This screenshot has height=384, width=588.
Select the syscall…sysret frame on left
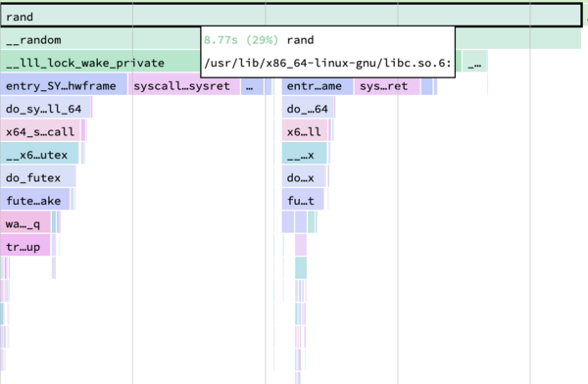pyautogui.click(x=184, y=85)
